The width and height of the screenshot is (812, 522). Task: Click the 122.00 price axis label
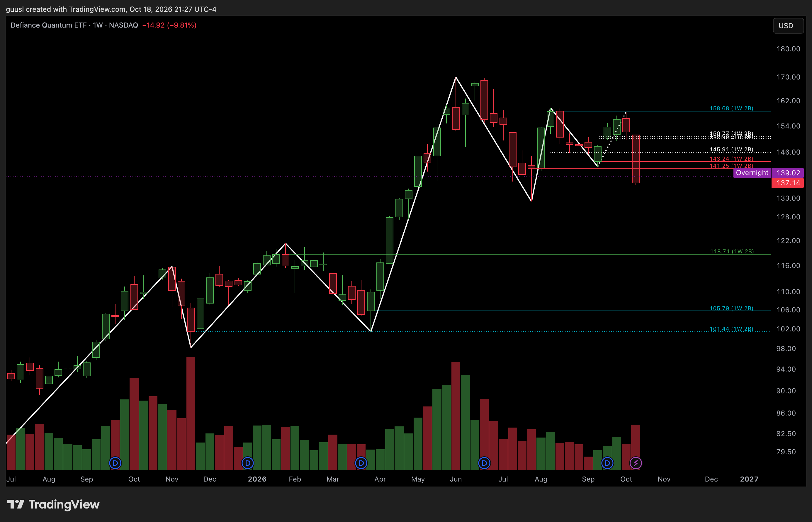pyautogui.click(x=788, y=241)
